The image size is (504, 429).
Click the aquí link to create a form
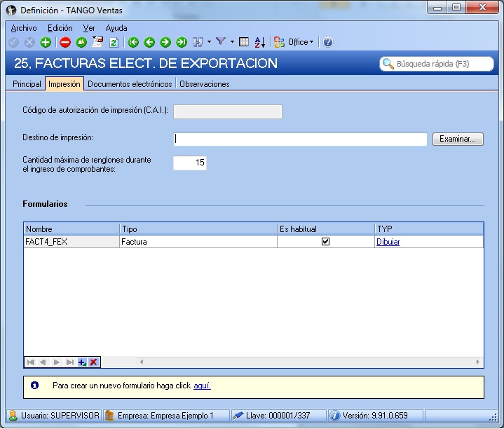(202, 386)
